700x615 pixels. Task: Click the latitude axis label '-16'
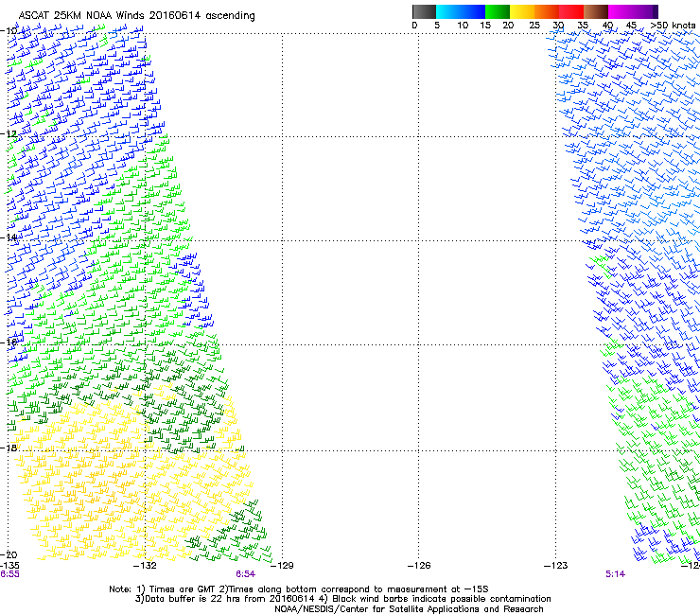9,343
